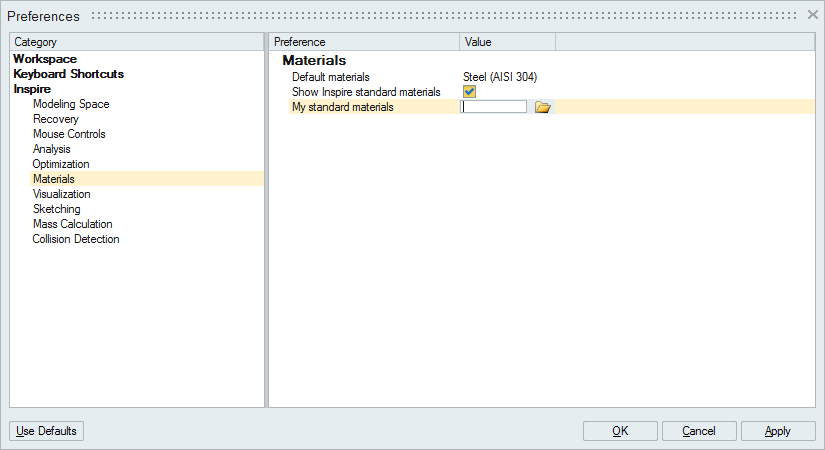This screenshot has height=450, width=825.
Task: Select Analysis in the category list
Action: pyautogui.click(x=52, y=149)
